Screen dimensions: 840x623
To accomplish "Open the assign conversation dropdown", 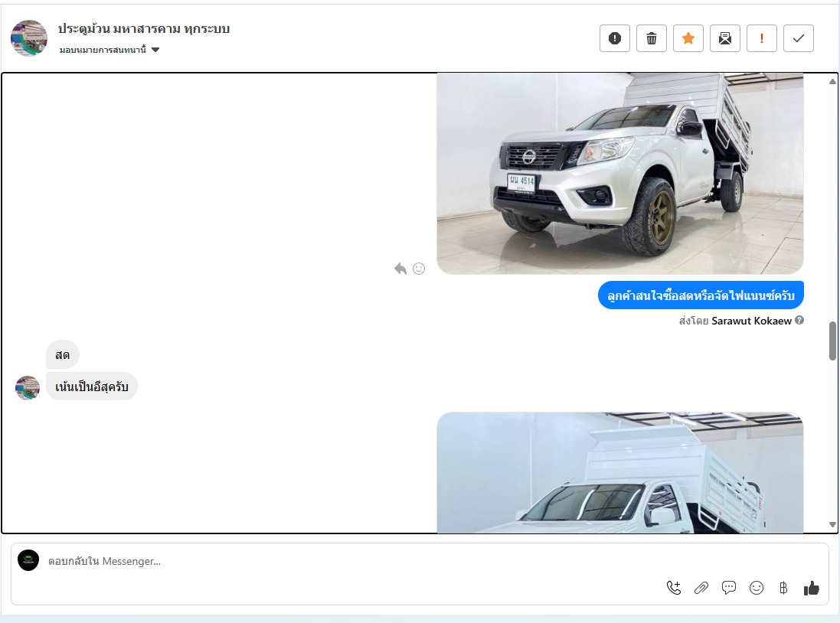I will (109, 50).
